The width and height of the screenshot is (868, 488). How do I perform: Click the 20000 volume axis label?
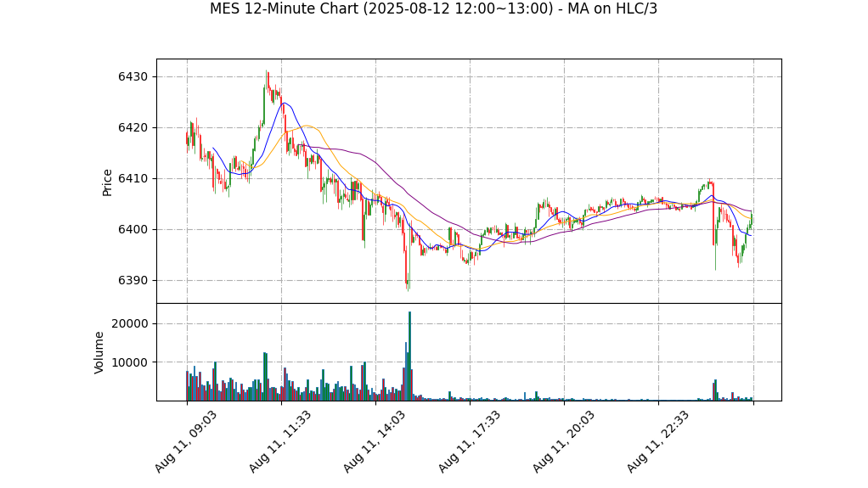pyautogui.click(x=130, y=323)
